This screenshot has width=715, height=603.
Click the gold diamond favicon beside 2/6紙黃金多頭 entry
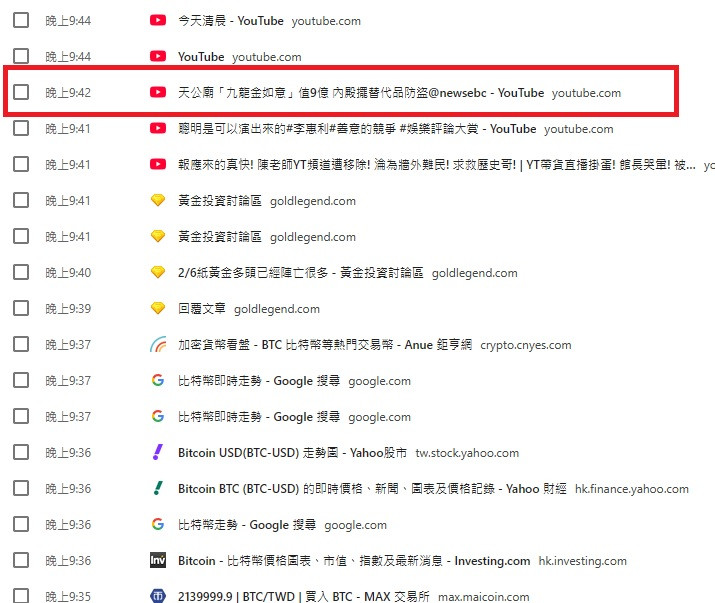pos(158,272)
